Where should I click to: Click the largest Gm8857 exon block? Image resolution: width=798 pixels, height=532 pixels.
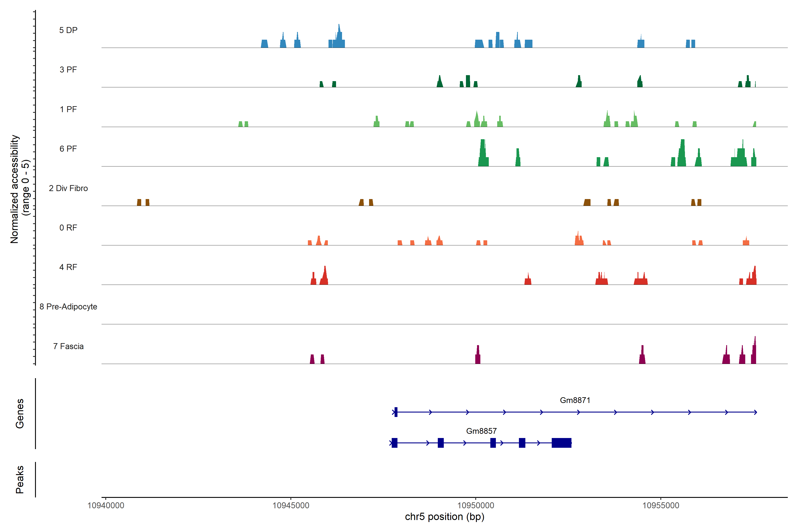point(561,443)
